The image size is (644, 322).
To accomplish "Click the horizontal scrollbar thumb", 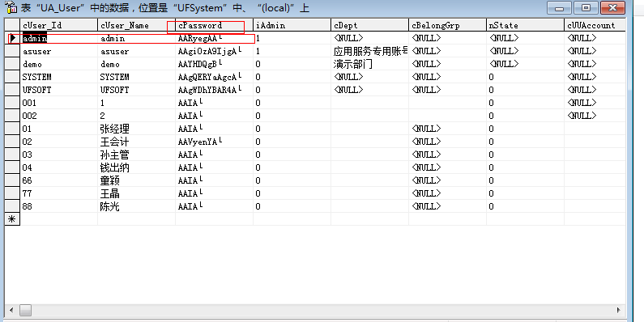I will (x=25, y=310).
